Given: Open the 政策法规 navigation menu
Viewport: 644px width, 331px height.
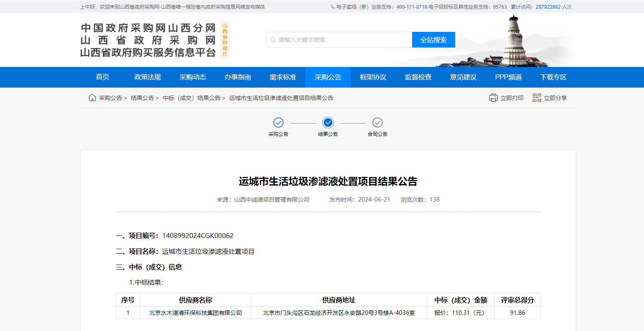Looking at the screenshot, I should 148,77.
